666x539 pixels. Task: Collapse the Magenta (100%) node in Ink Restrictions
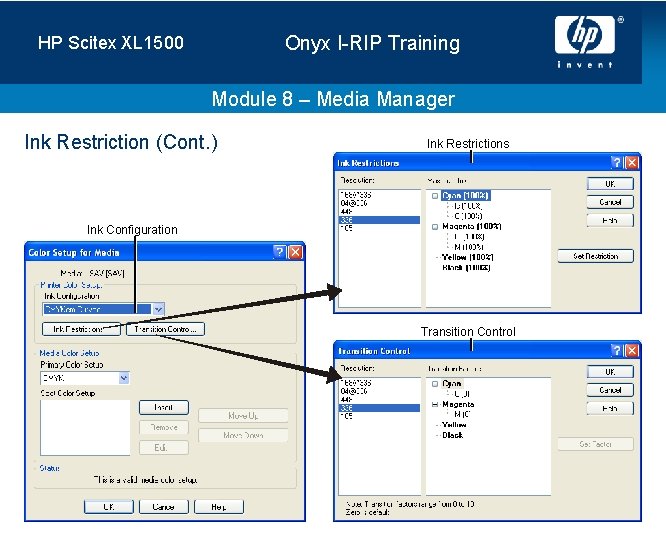point(435,227)
